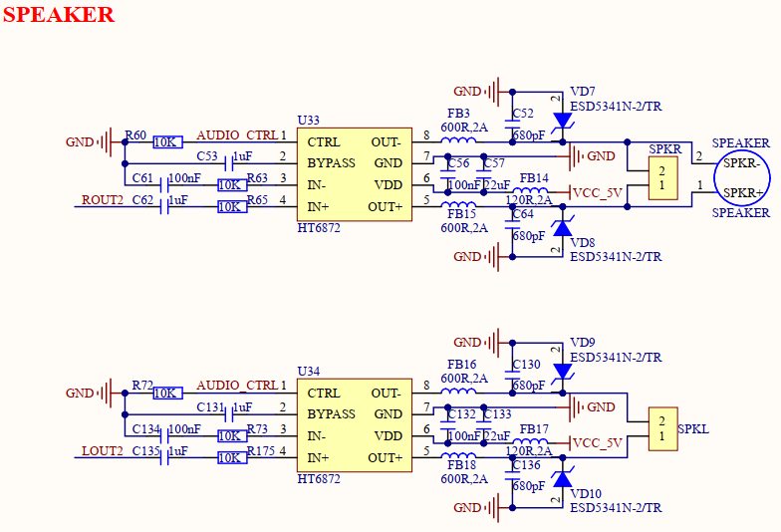Click the AUDIO_CTRL label on U34
The width and height of the screenshot is (781, 532).
click(x=237, y=386)
